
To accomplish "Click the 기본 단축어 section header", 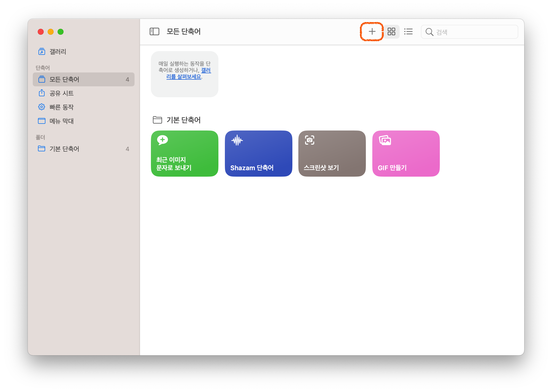I will coord(183,120).
